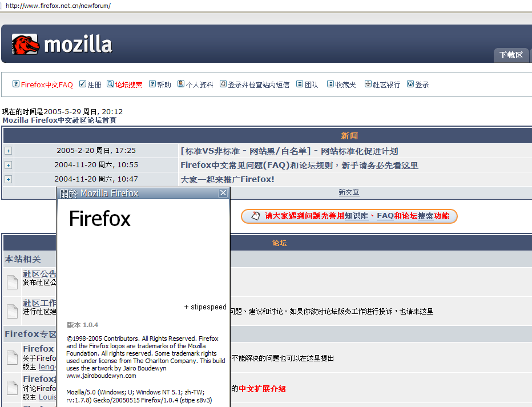Open the 社区公告 forum link
The height and width of the screenshot is (407, 532).
40,273
